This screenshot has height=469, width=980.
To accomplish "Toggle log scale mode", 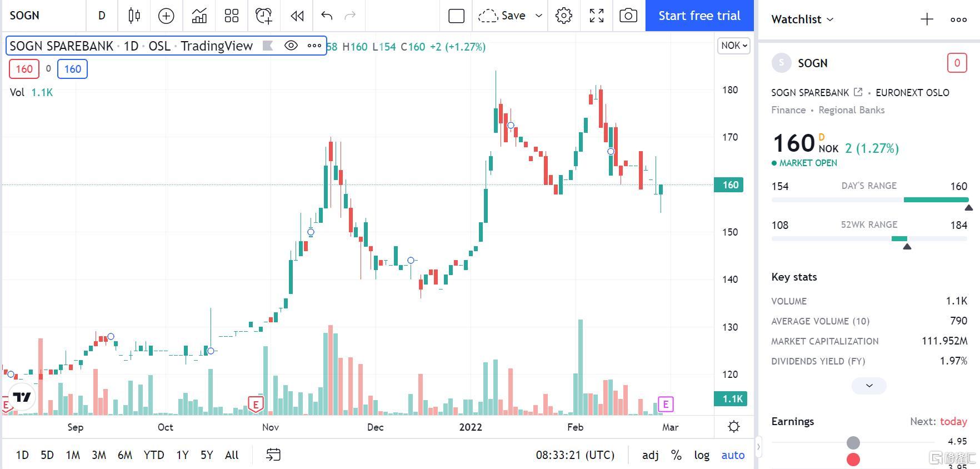I will (702, 455).
